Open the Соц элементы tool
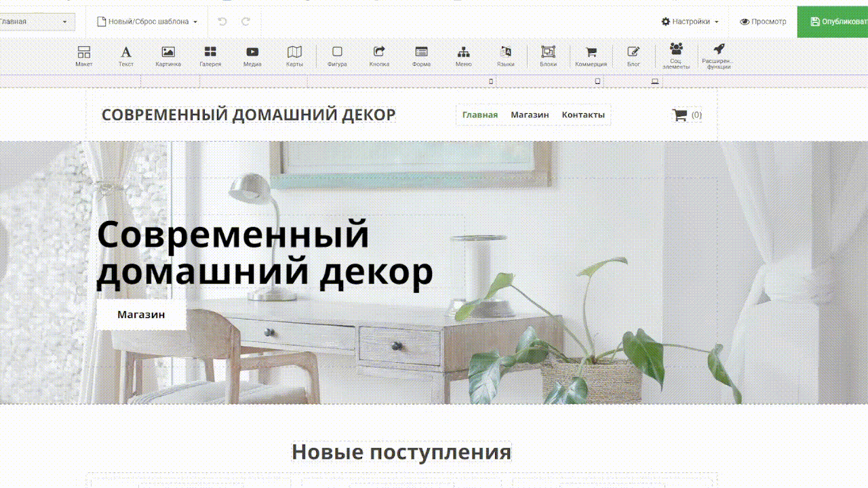This screenshot has height=488, width=868. tap(675, 56)
